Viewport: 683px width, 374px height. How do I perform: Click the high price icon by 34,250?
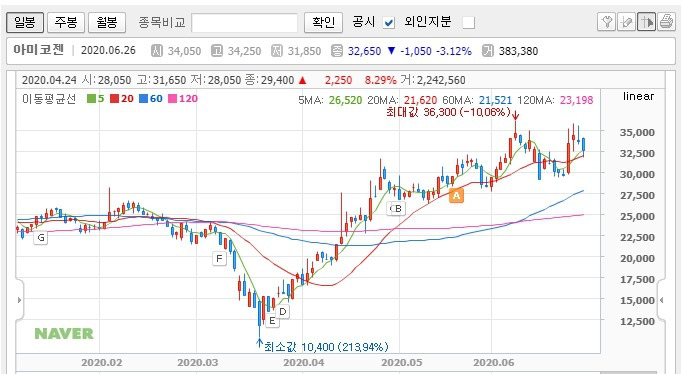pos(216,51)
